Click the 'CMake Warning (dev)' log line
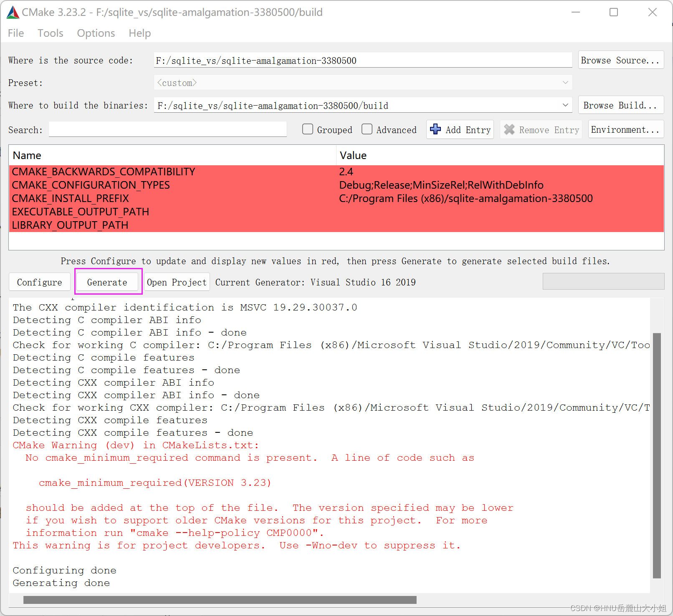This screenshot has height=616, width=673. 136,445
